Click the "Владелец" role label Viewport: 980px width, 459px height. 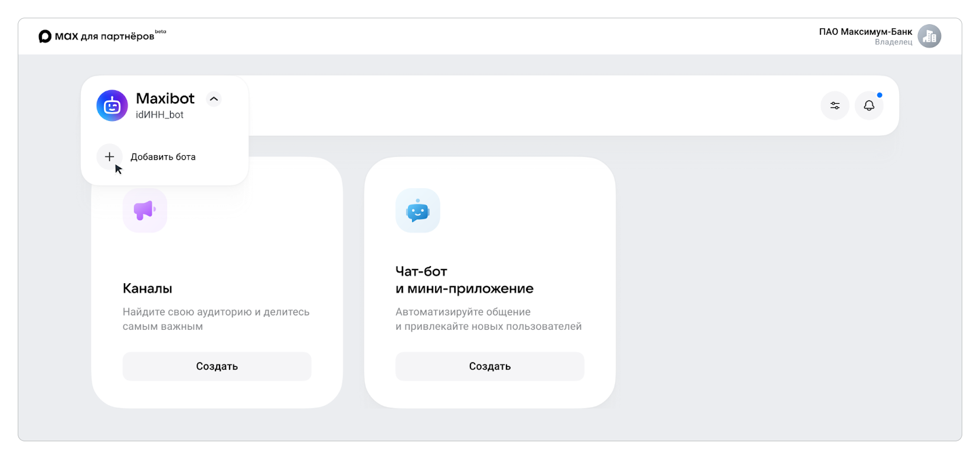coord(893,42)
